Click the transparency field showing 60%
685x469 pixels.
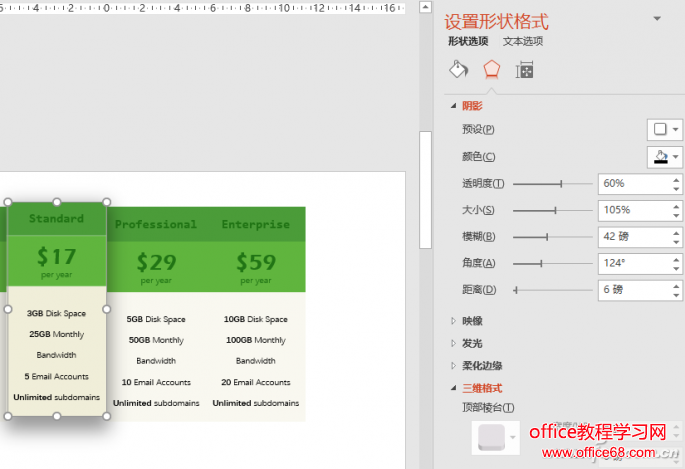click(634, 184)
